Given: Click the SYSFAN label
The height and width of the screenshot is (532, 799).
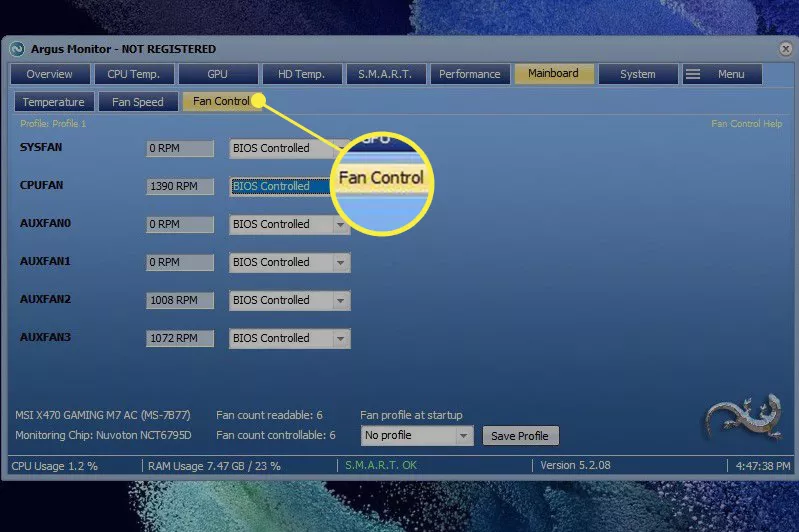Looking at the screenshot, I should point(41,147).
